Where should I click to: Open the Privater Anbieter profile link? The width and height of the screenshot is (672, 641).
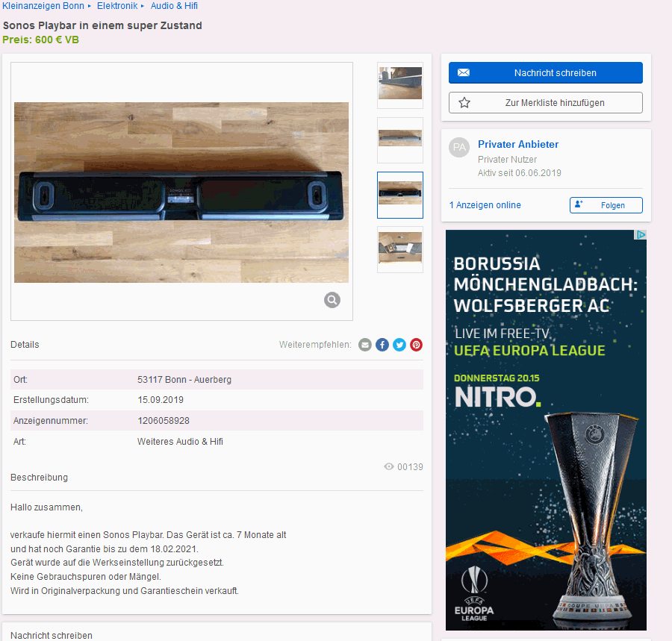(518, 144)
